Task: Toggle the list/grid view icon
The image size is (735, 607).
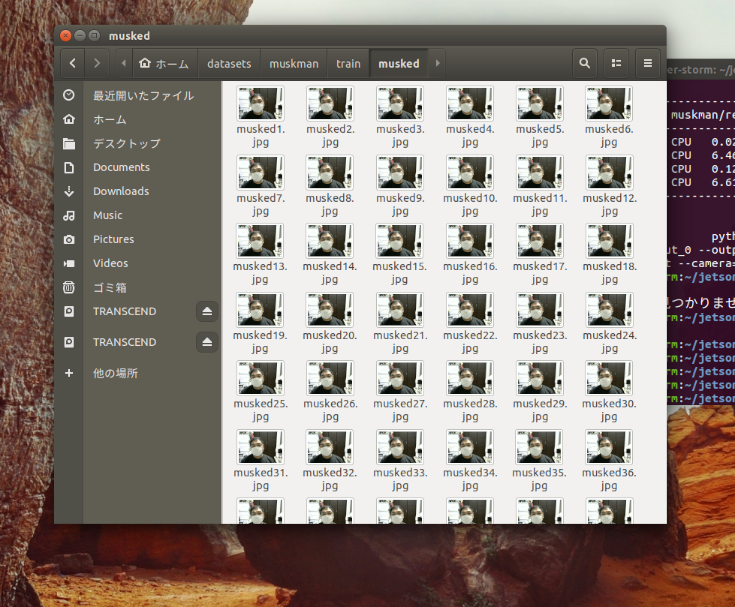Action: click(x=616, y=63)
